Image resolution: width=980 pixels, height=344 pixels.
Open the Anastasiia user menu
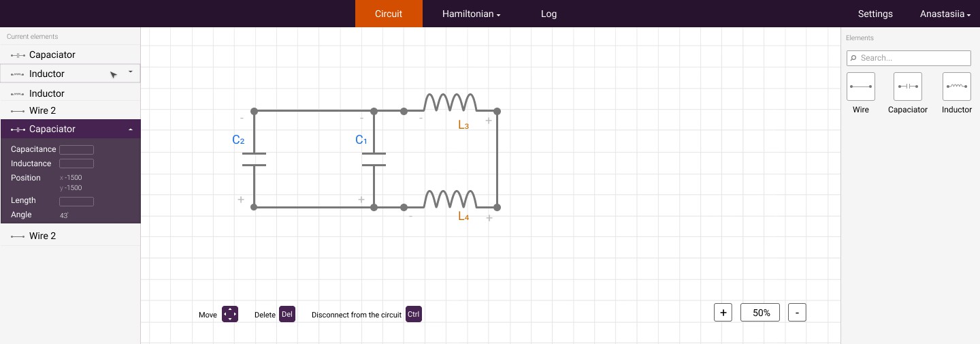[x=945, y=14]
